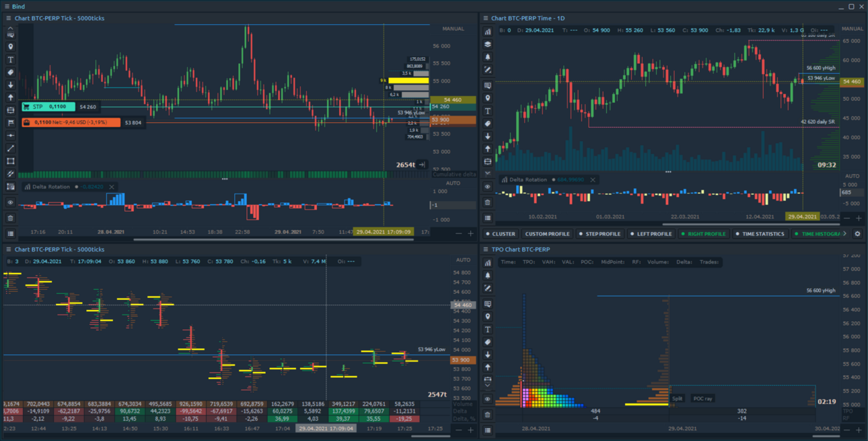The width and height of the screenshot is (868, 441).
Task: Zoom in with plus on Time 1D time axis
Action: tap(859, 218)
